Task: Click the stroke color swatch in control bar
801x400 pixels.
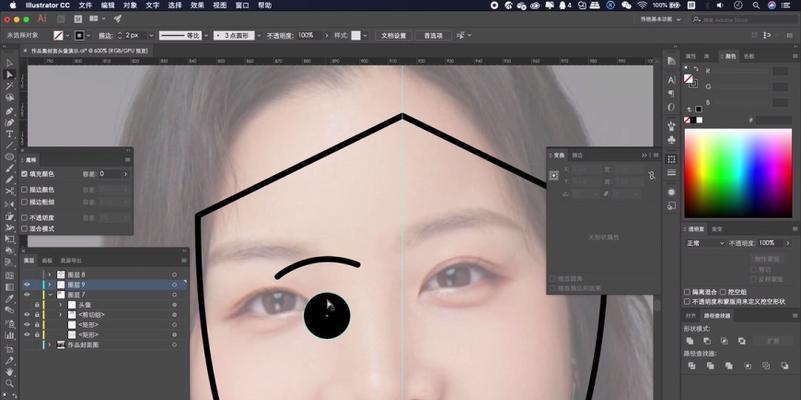Action: pyautogui.click(x=79, y=36)
